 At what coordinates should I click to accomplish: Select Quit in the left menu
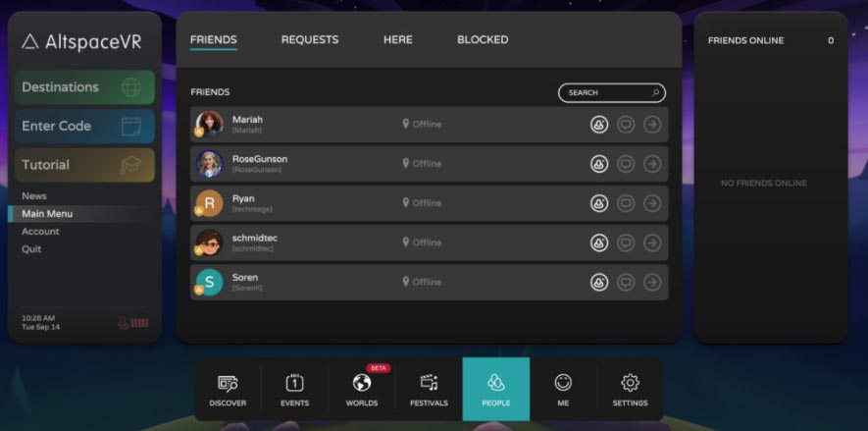pos(31,249)
